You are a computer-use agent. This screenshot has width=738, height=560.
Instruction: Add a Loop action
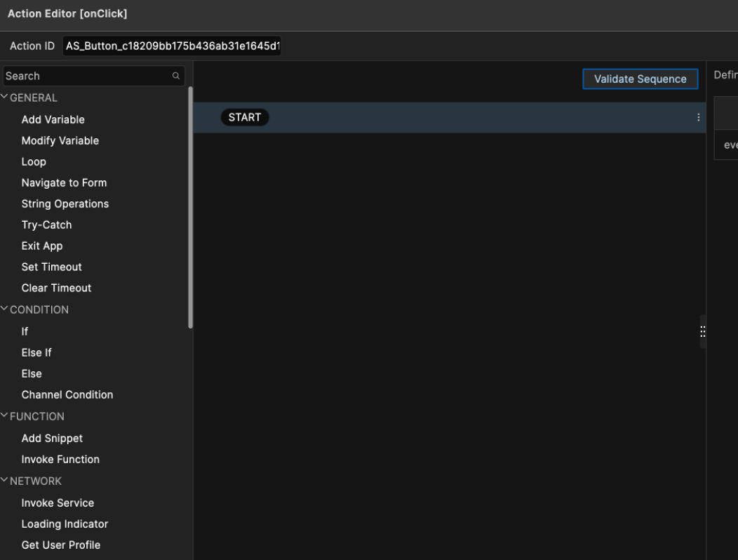click(34, 162)
